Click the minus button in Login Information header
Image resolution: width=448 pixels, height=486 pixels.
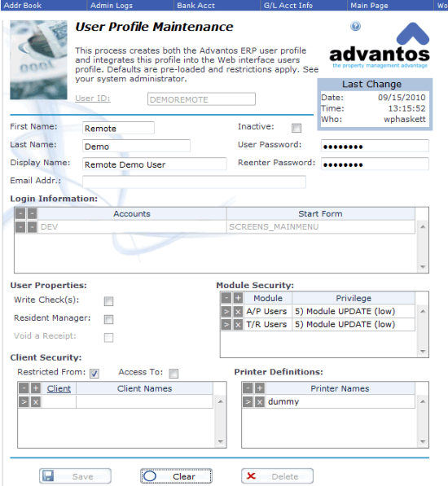(20, 213)
